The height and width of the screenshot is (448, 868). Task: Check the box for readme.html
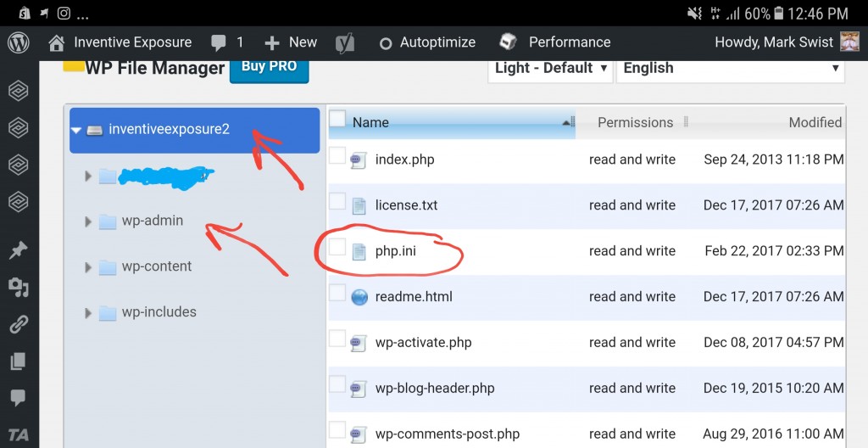coord(337,293)
